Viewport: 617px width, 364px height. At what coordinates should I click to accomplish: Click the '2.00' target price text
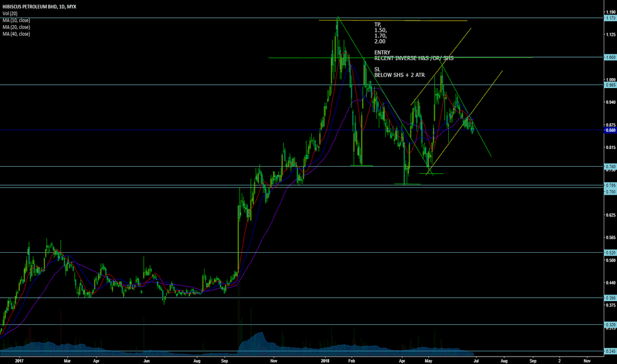(x=380, y=41)
